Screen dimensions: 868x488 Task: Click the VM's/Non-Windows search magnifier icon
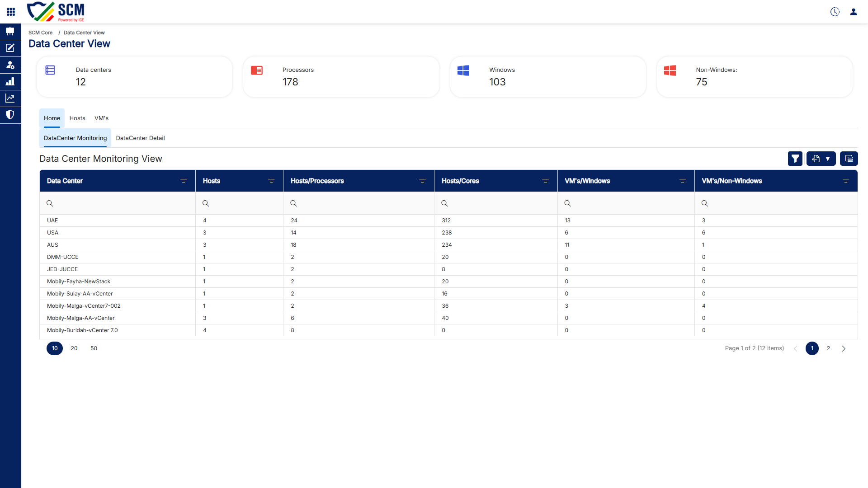pos(704,203)
